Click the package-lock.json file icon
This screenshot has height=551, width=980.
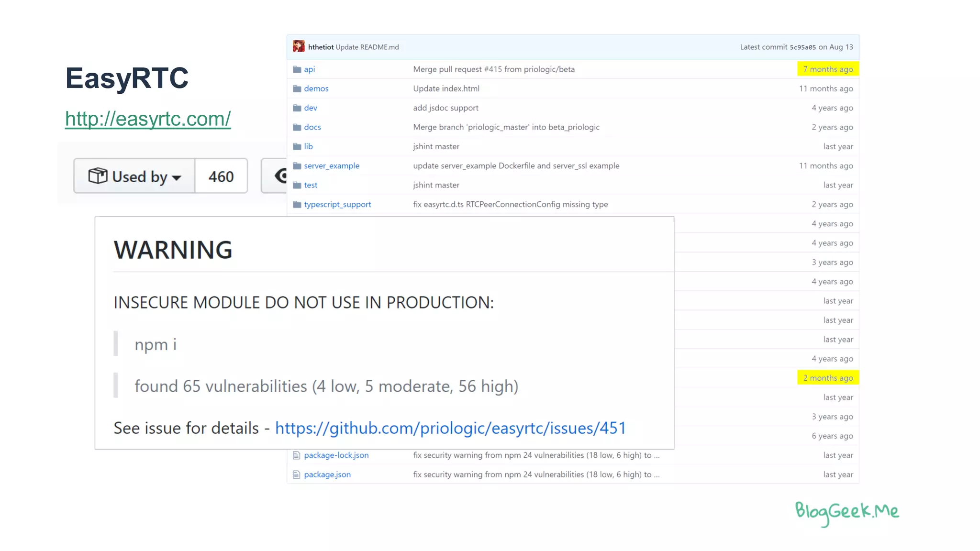click(x=296, y=455)
